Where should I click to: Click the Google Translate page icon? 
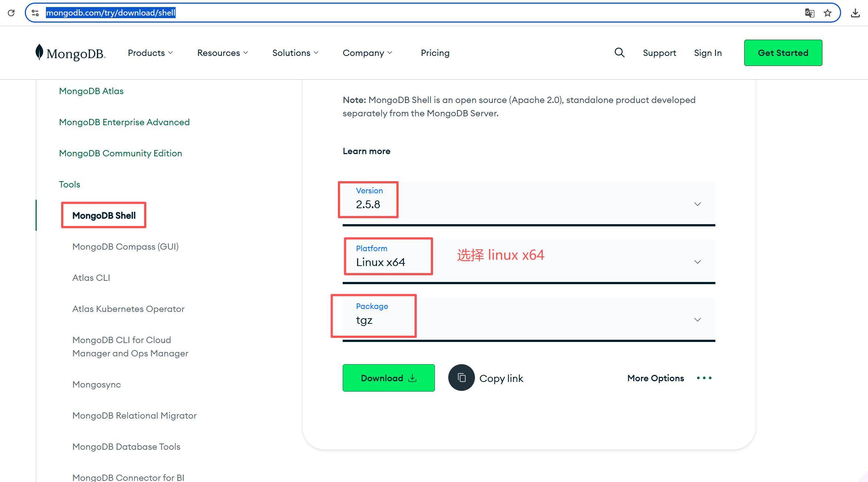809,13
